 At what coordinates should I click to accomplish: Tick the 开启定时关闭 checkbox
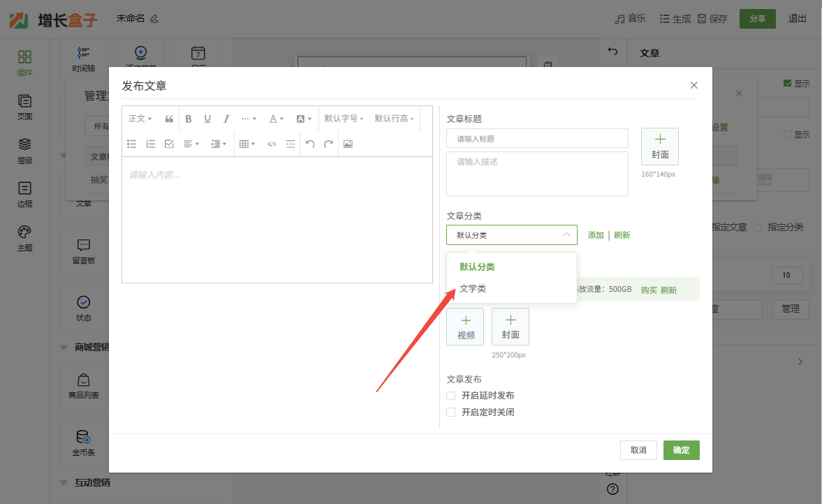[x=451, y=413]
